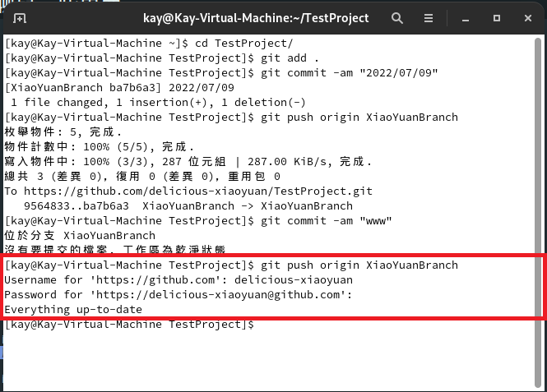Click the search magnifier icon

point(397,17)
